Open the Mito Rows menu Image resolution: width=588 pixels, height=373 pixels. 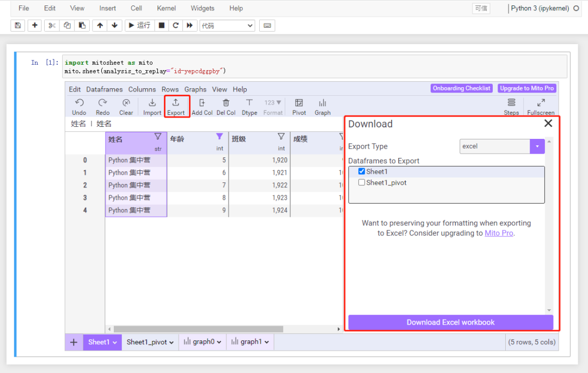point(170,89)
